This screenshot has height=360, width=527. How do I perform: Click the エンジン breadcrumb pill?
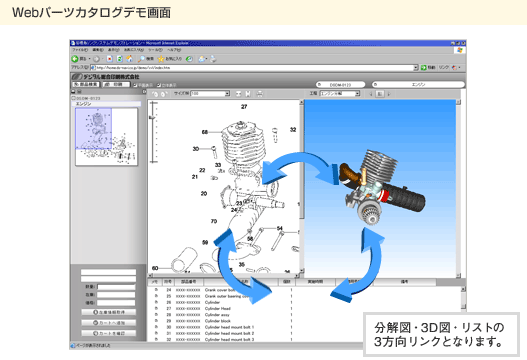pos(418,85)
